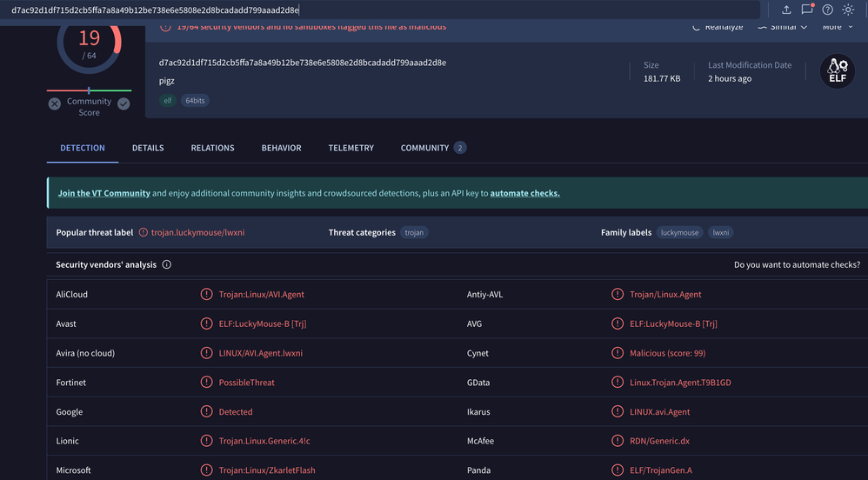Switch to the DETAILS tab
Viewport: 868px width, 480px height.
pyautogui.click(x=148, y=148)
